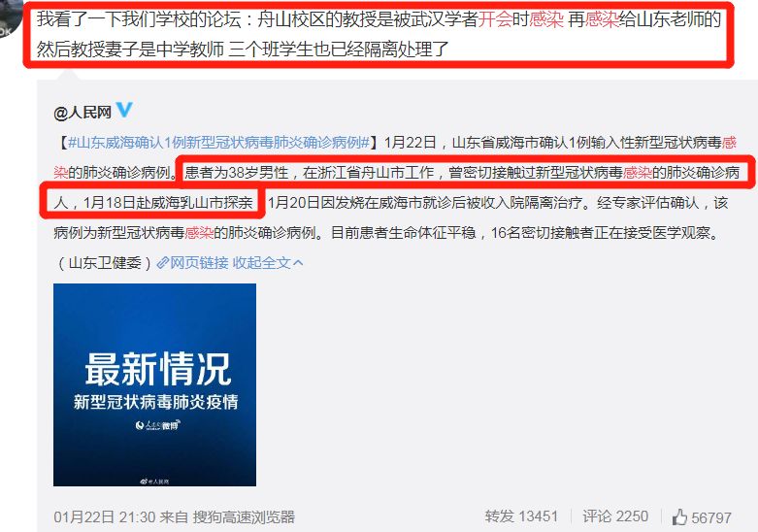Open the 评论 2250 comments

(615, 516)
